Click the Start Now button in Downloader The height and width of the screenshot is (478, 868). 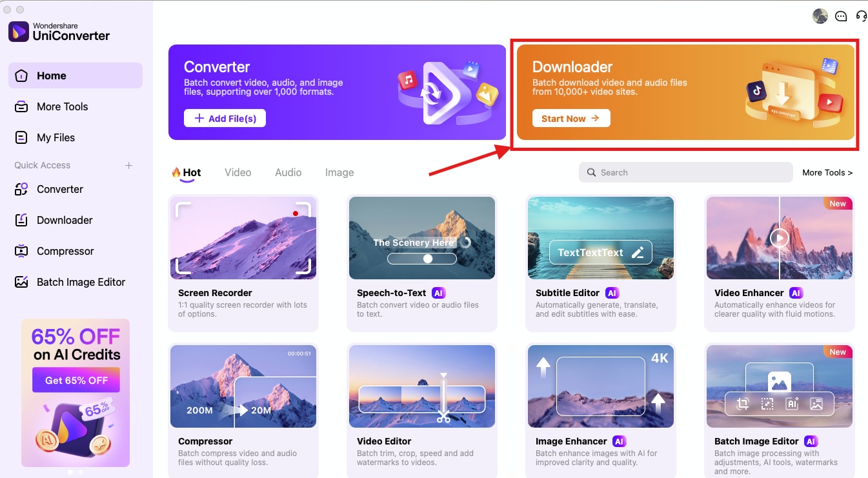[571, 118]
